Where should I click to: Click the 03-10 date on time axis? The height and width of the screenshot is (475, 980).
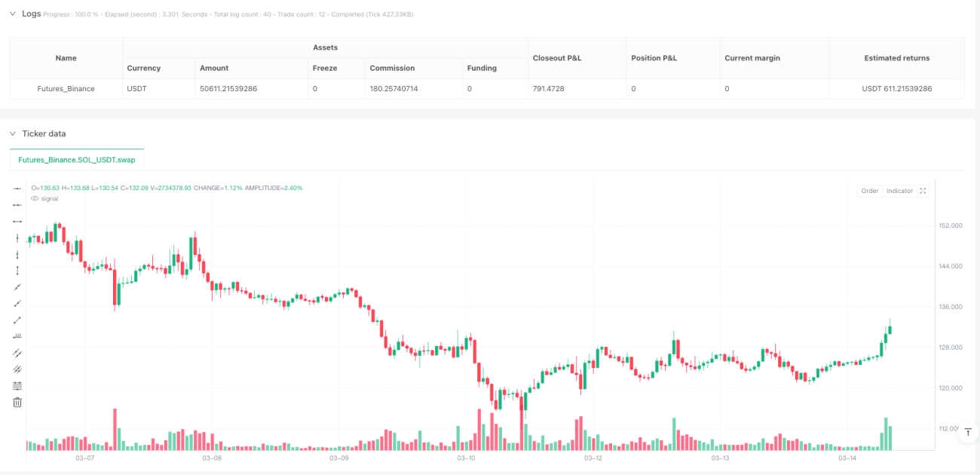pos(467,458)
